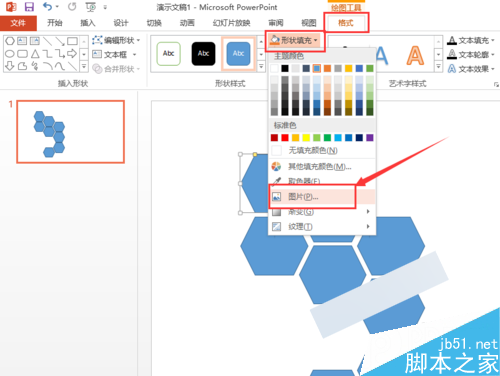
Task: Apply the black Abc shape style
Action: pos(203,54)
